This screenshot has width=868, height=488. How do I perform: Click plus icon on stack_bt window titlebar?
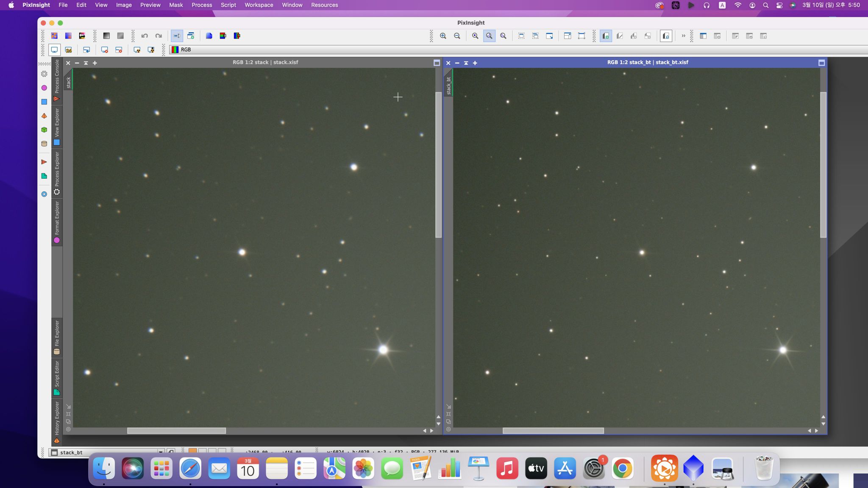coord(475,63)
